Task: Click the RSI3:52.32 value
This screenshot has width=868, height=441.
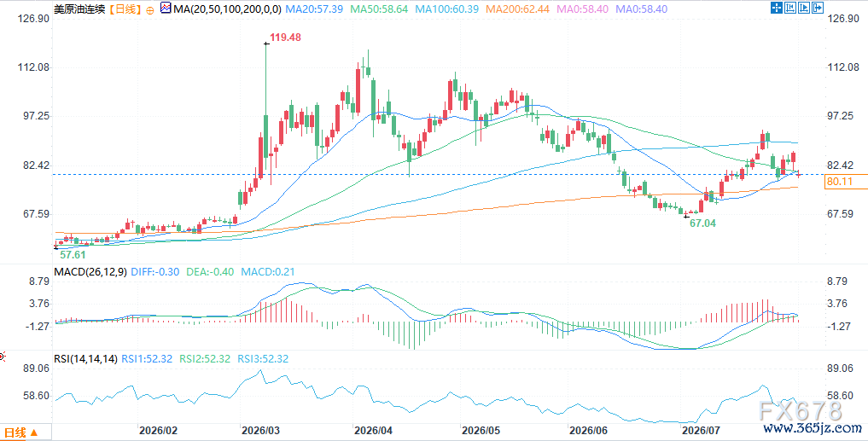Action: (x=262, y=358)
